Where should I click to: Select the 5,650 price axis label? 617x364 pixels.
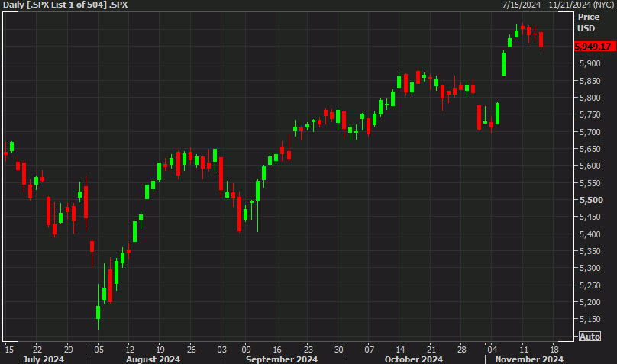coord(590,149)
